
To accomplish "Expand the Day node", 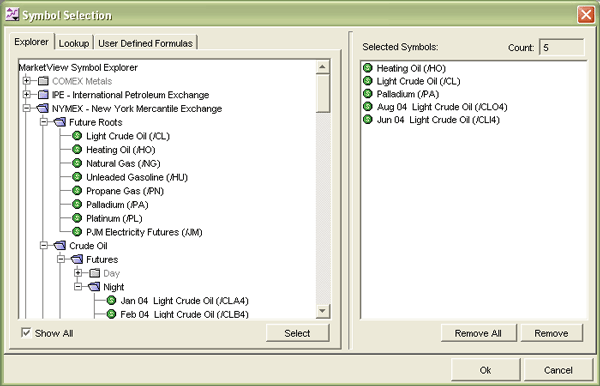I will click(x=78, y=273).
